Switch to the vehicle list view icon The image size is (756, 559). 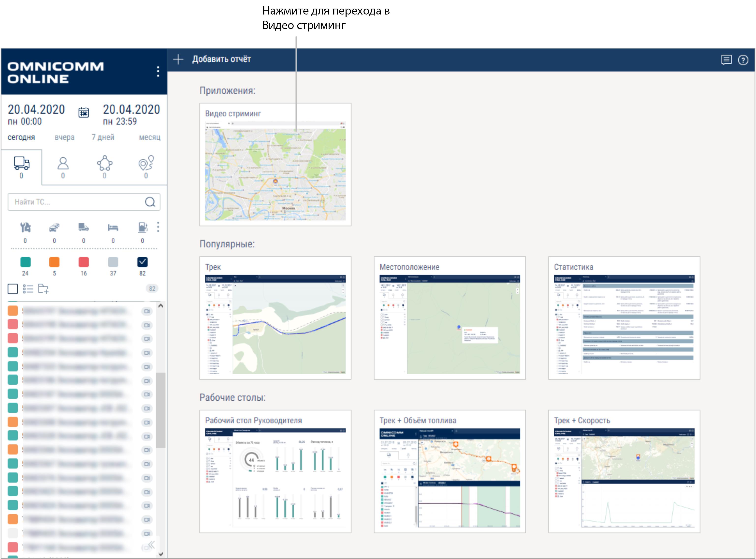pyautogui.click(x=28, y=289)
